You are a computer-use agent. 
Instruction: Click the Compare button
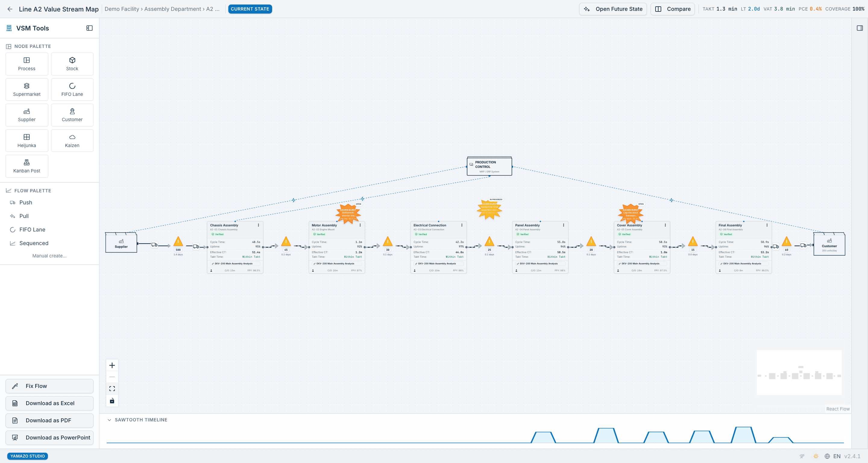(673, 9)
